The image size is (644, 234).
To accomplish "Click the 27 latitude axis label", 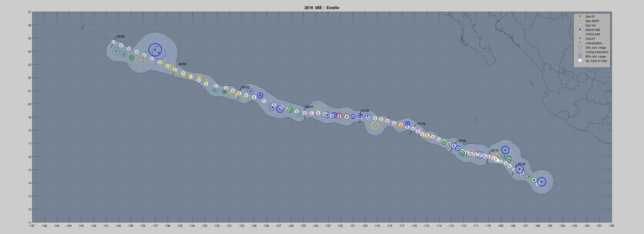I will (29, 12).
